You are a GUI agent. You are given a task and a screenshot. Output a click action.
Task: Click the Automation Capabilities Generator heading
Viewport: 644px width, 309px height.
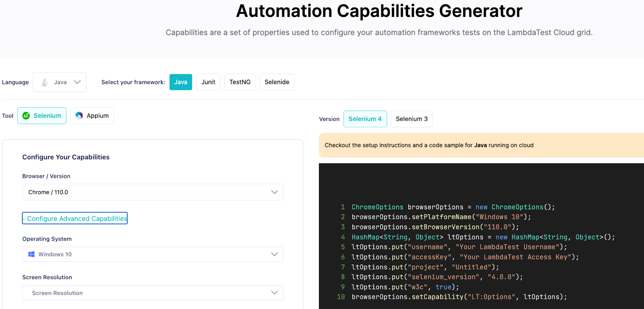tap(379, 11)
